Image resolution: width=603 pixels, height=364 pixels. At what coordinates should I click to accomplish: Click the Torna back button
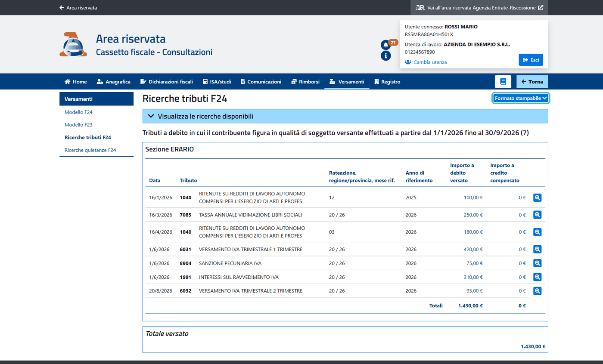pos(532,81)
